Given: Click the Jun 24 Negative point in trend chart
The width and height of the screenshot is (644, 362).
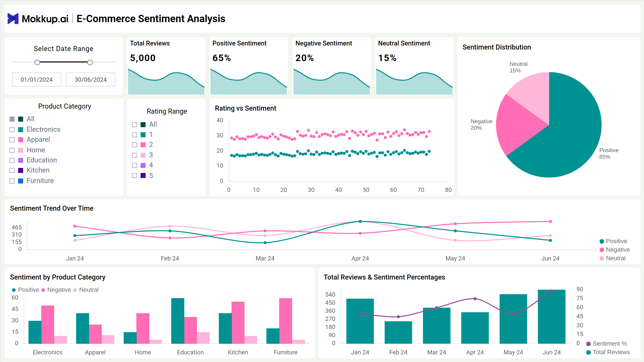Looking at the screenshot, I should [550, 221].
